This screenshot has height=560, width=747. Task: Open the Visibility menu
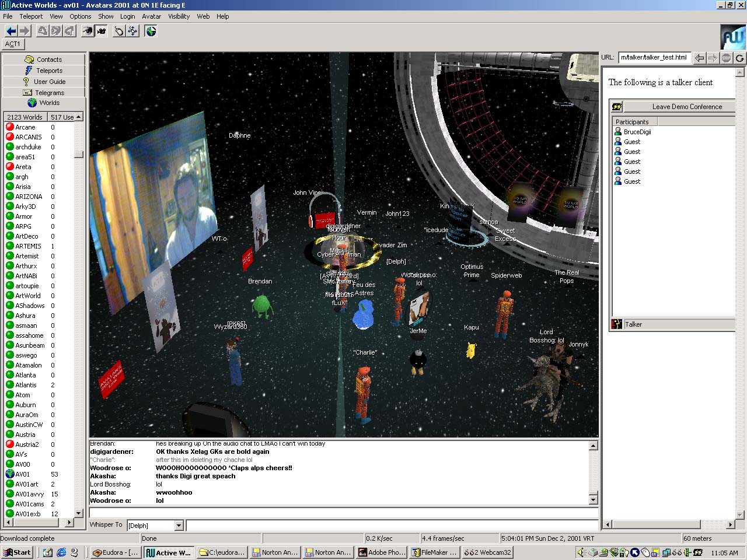click(179, 16)
